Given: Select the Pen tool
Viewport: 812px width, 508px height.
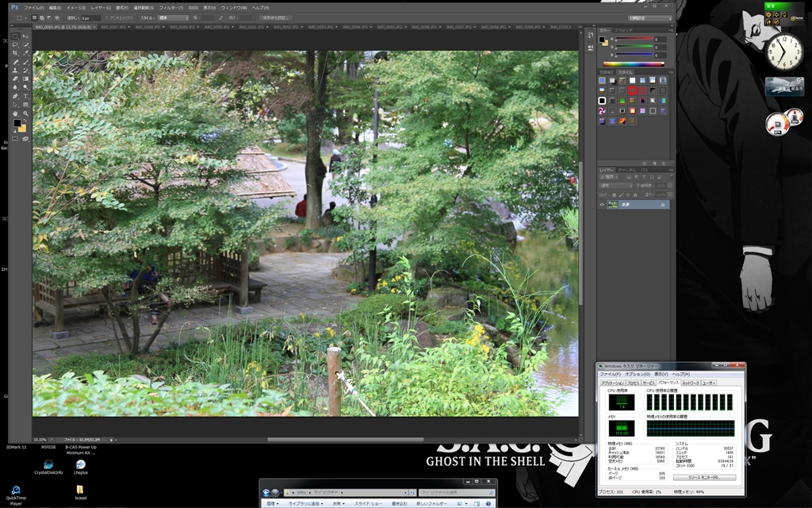Looking at the screenshot, I should 16,96.
